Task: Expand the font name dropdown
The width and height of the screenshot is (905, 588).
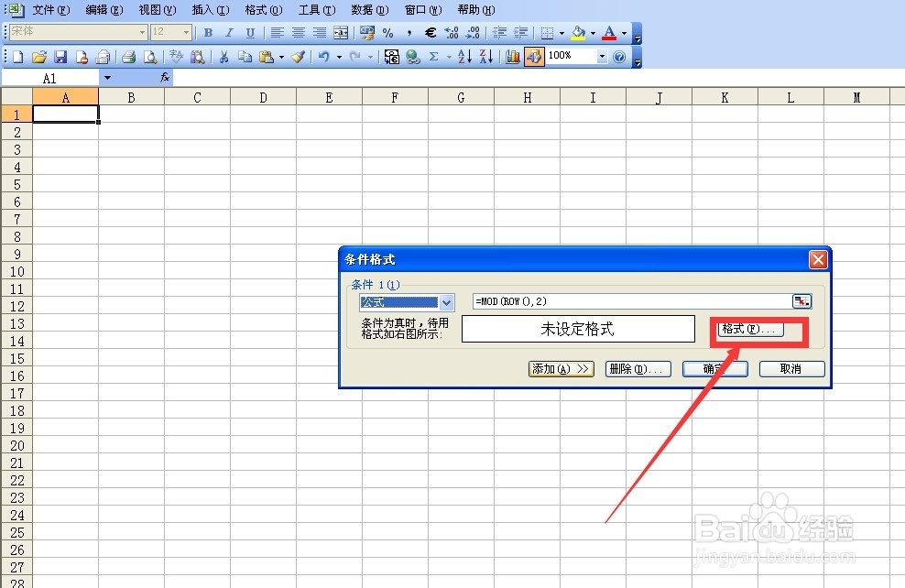Action: [x=142, y=33]
